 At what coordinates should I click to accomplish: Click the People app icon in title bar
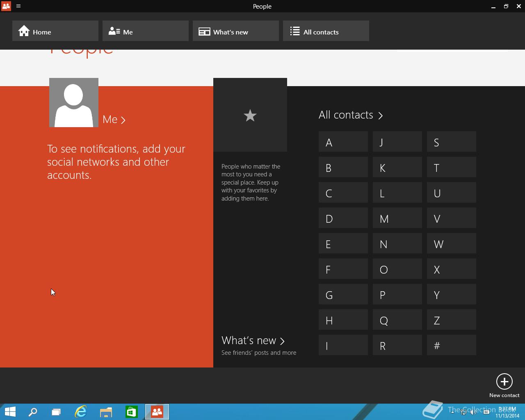[x=6, y=6]
